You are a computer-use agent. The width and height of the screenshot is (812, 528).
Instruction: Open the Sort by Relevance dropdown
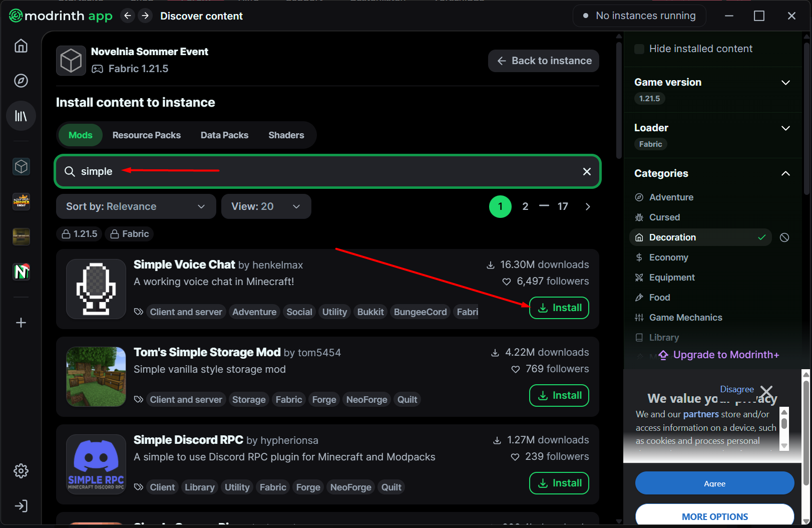[136, 206]
